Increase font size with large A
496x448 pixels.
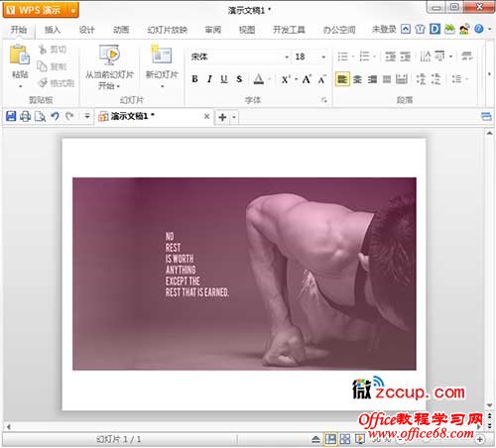(x=307, y=79)
